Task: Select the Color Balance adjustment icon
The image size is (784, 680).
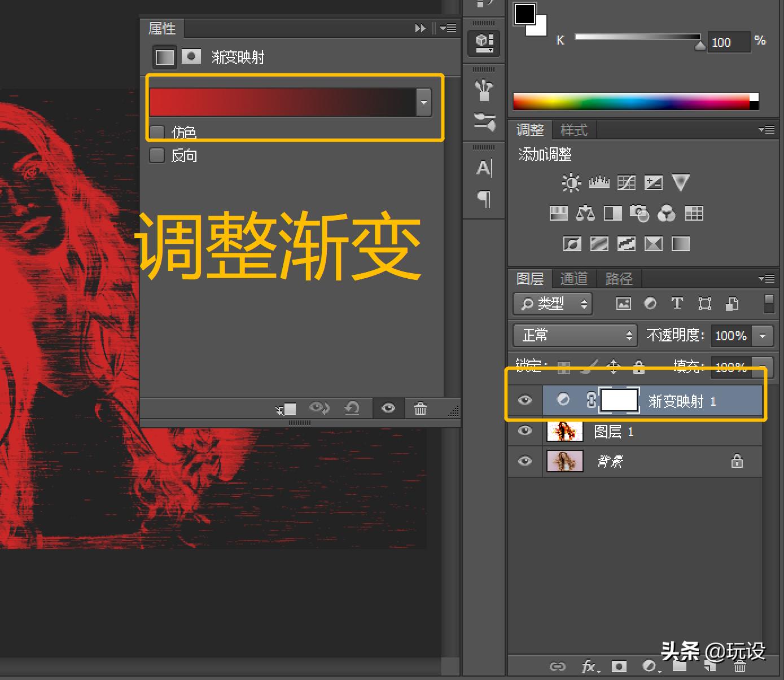Action: (x=585, y=213)
